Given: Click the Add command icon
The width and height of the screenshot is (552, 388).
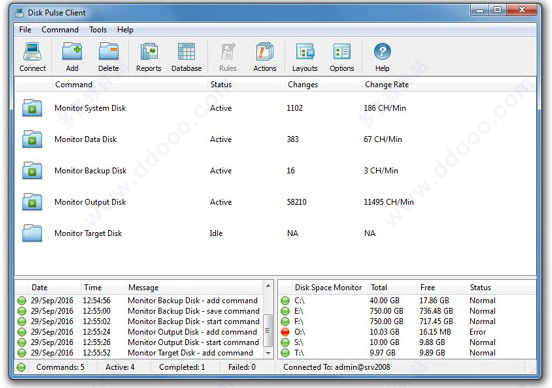Looking at the screenshot, I should (x=72, y=52).
